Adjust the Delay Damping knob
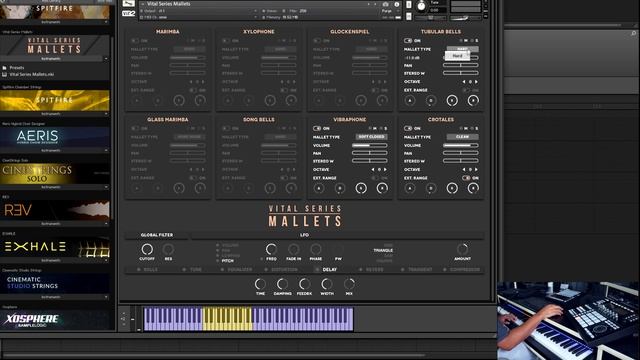Image resolution: width=640 pixels, height=360 pixels. coord(282,284)
